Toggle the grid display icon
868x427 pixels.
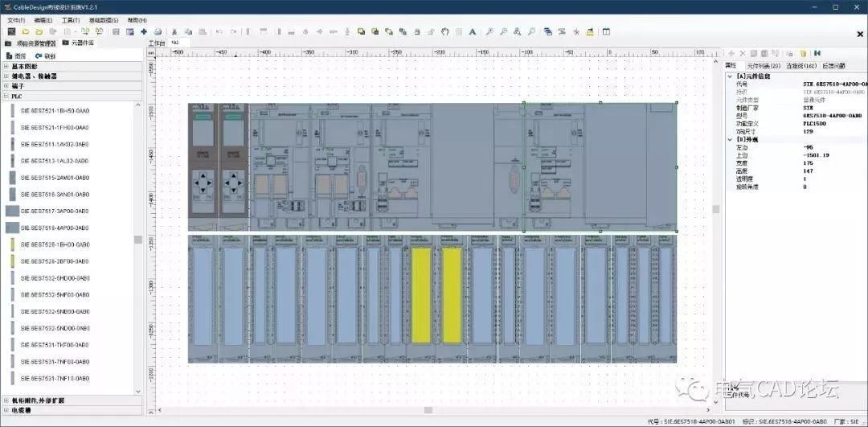(459, 31)
